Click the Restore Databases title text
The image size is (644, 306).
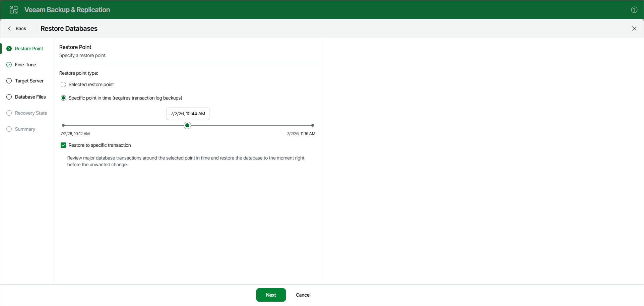click(x=69, y=28)
